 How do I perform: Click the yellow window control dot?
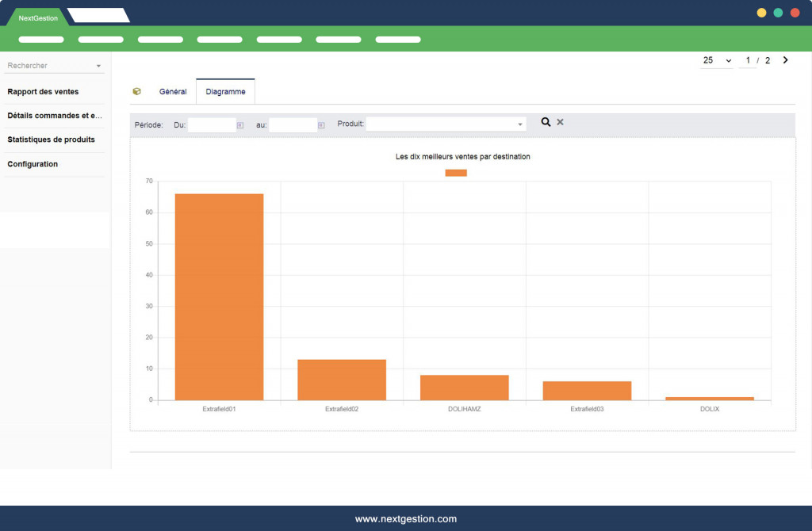click(x=761, y=13)
